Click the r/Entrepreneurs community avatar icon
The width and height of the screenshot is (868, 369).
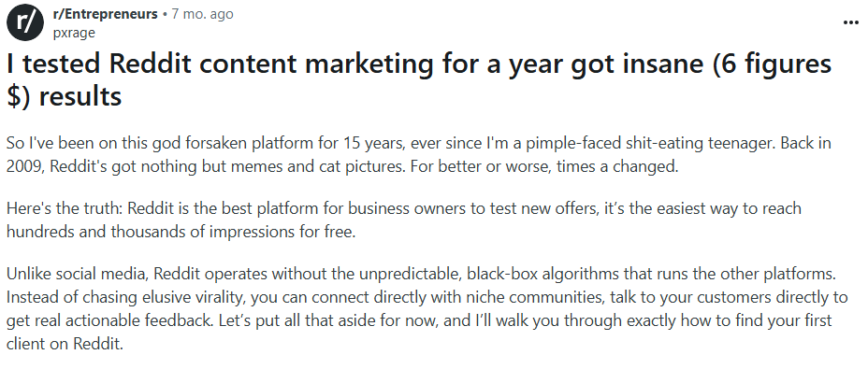(25, 22)
